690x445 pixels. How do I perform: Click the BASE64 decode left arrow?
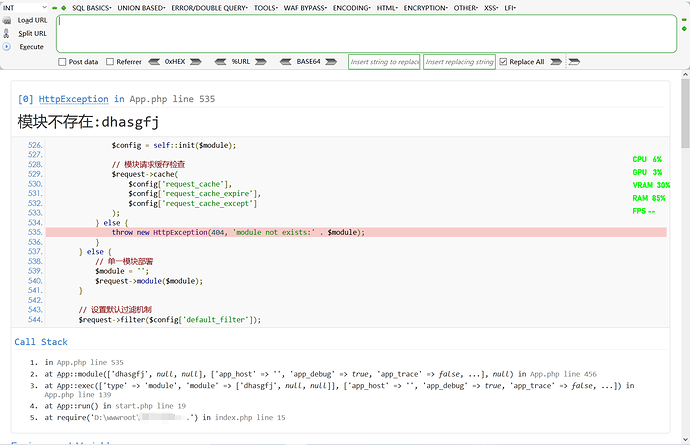pyautogui.click(x=286, y=62)
